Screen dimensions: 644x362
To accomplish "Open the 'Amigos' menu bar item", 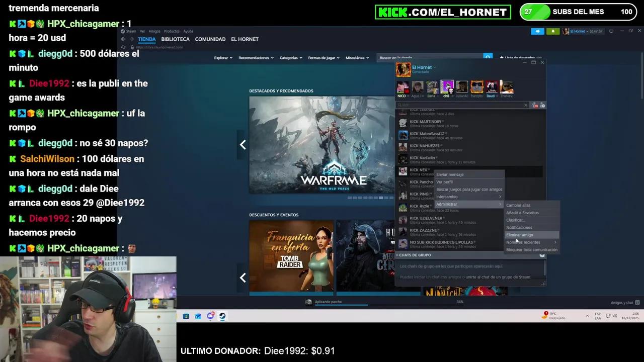I will point(154,31).
